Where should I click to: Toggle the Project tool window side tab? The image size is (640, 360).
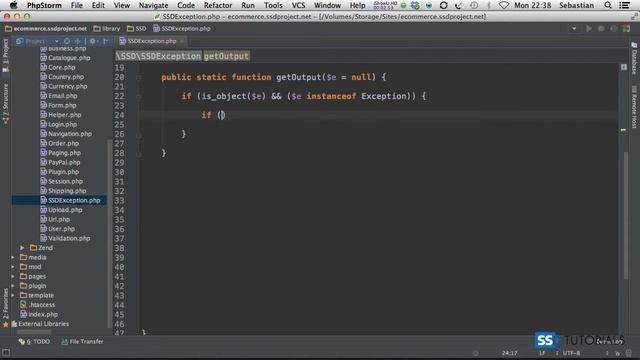pos(5,55)
